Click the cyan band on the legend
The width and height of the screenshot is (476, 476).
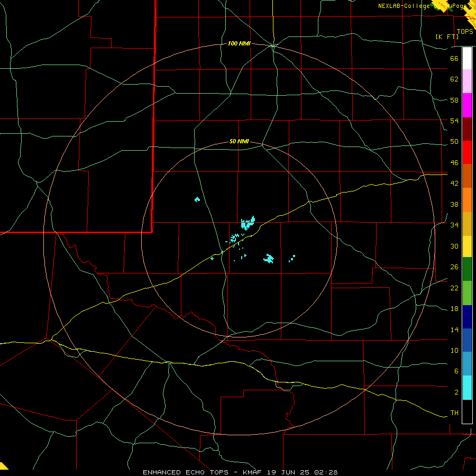(467, 388)
